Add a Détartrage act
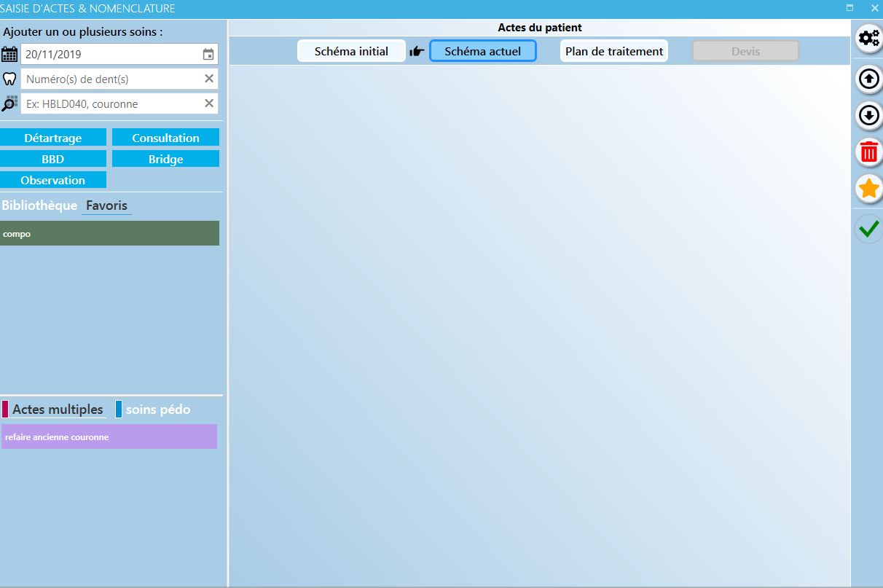 click(x=53, y=138)
